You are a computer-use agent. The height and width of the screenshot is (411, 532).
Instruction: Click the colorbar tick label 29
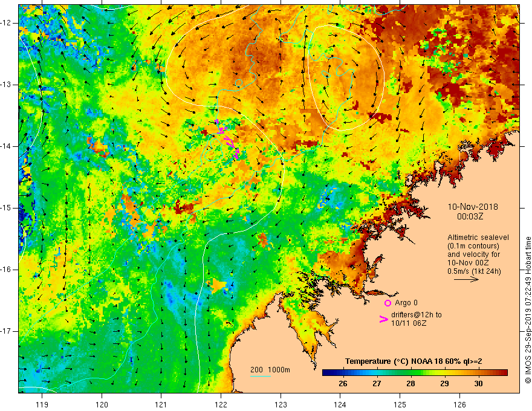pyautogui.click(x=444, y=384)
